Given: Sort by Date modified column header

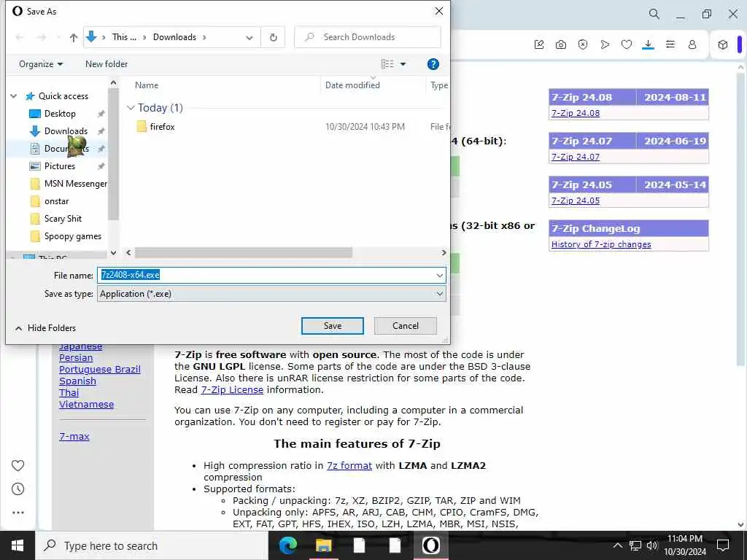Looking at the screenshot, I should tap(352, 85).
